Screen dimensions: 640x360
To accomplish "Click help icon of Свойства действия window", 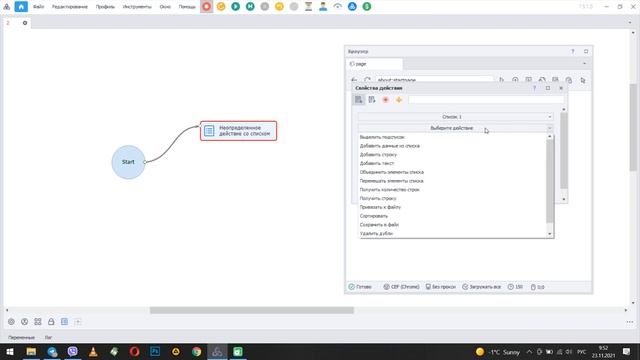I will pyautogui.click(x=534, y=88).
